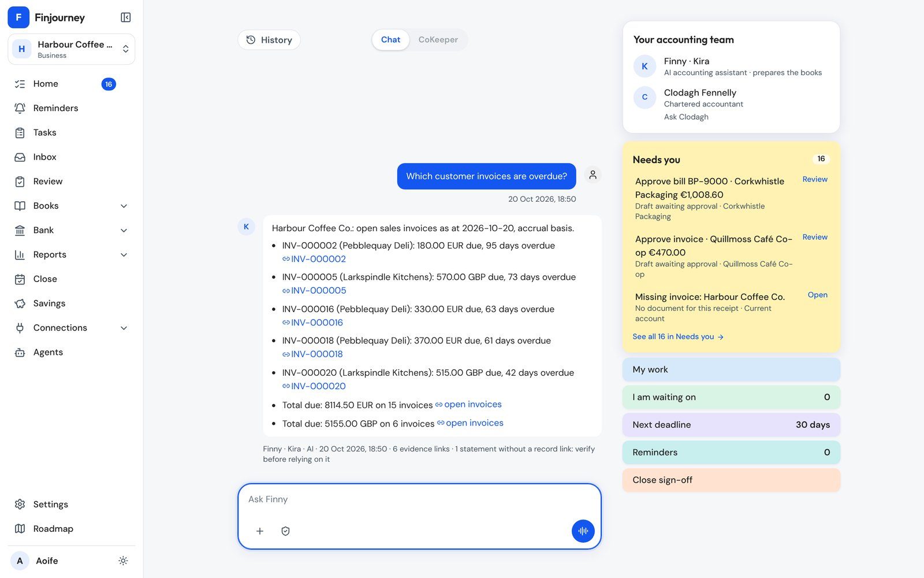Click Ask Clodagh link

tap(686, 117)
